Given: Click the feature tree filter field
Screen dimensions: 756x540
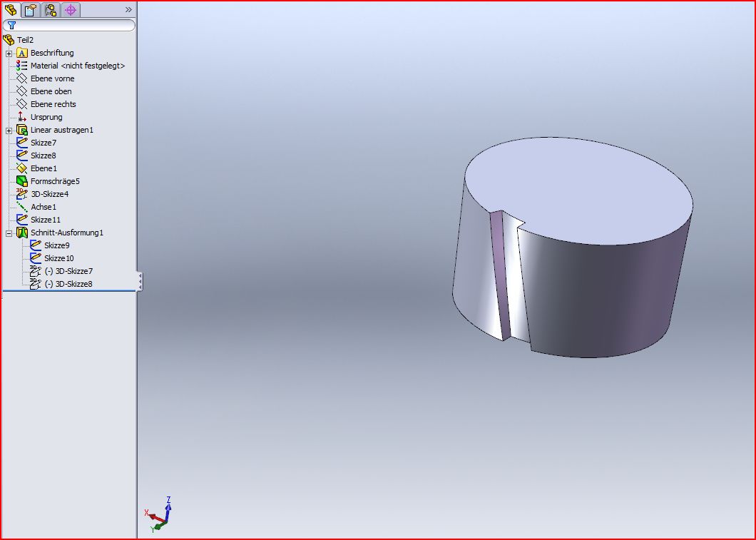Looking at the screenshot, I should point(69,25).
